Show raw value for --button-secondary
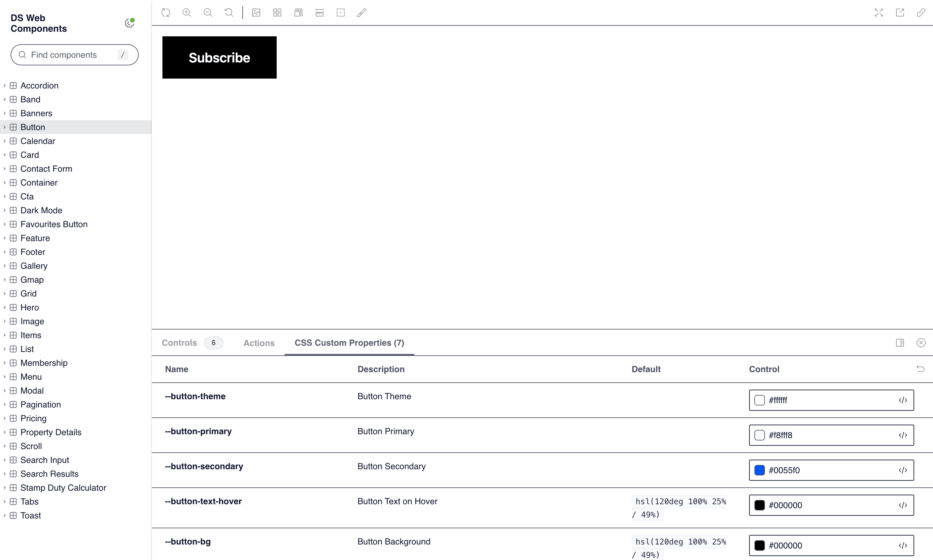 click(x=903, y=470)
